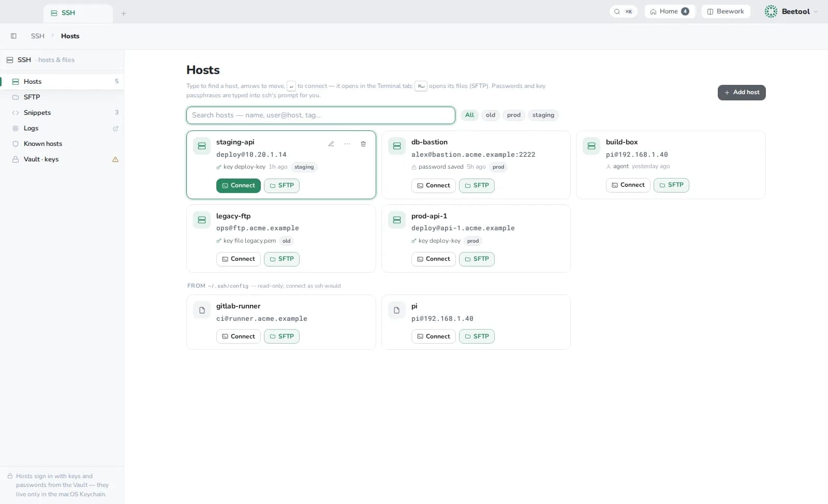Click the Beetool logo icon
This screenshot has height=504, width=828.
pos(771,11)
